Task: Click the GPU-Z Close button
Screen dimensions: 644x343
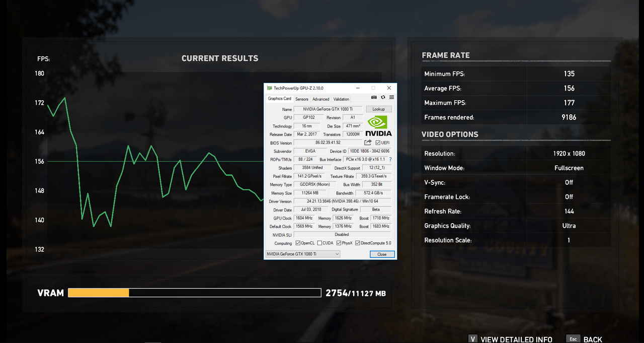Action: click(382, 254)
